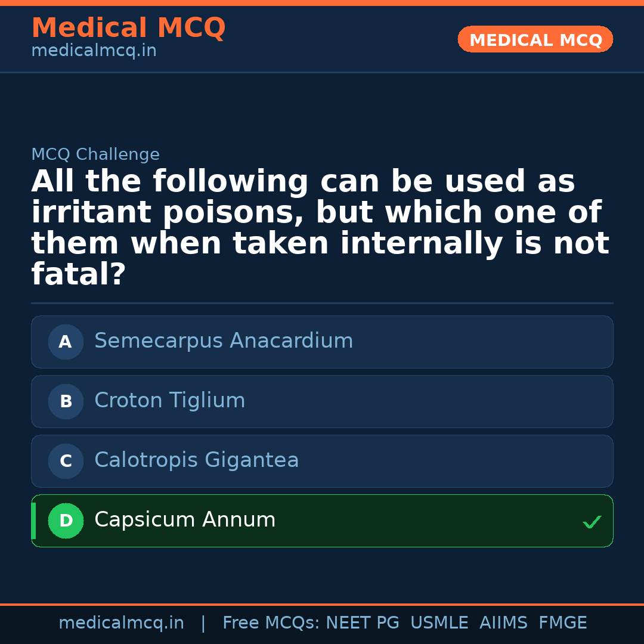644x644 pixels.
Task: Click the circular A badge icon
Action: 66,342
